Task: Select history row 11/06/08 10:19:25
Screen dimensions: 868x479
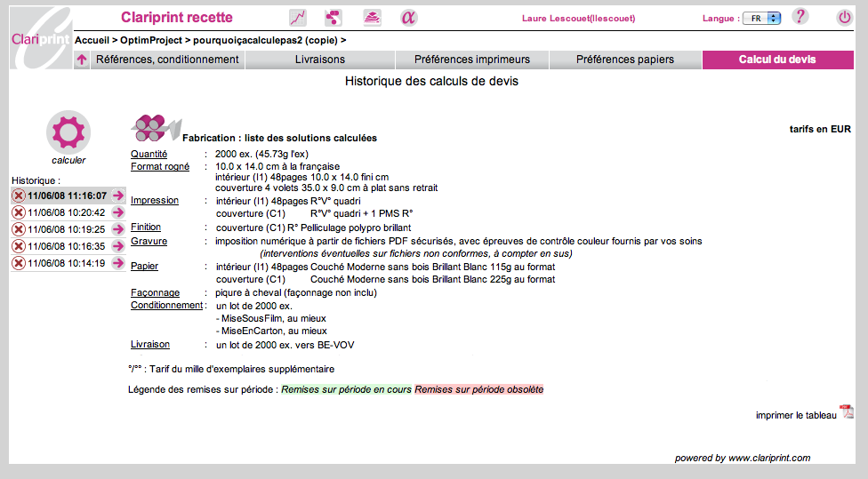Action: pyautogui.click(x=66, y=229)
